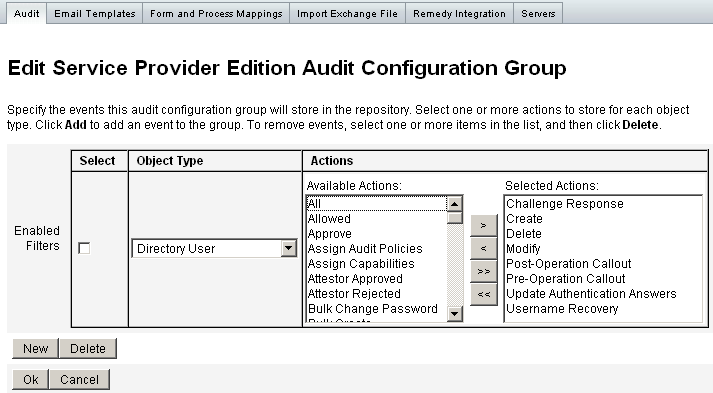Switch to the Audit tab
The height and width of the screenshot is (393, 713).
pyautogui.click(x=26, y=14)
